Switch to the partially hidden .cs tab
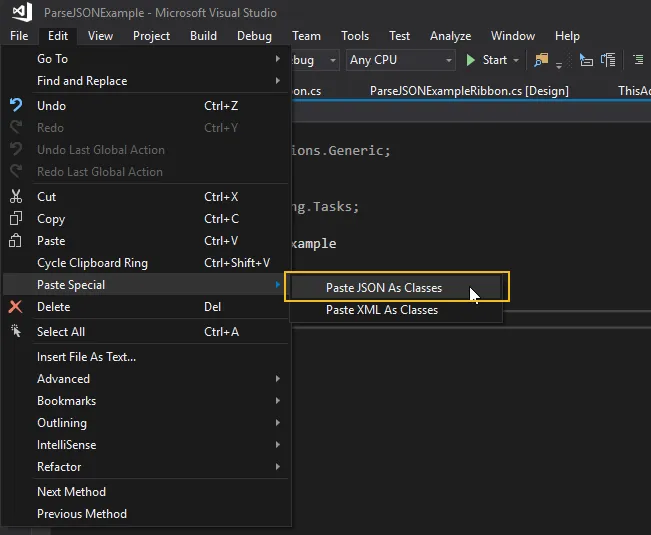Screen dimensions: 651x535 pyautogui.click(x=306, y=91)
